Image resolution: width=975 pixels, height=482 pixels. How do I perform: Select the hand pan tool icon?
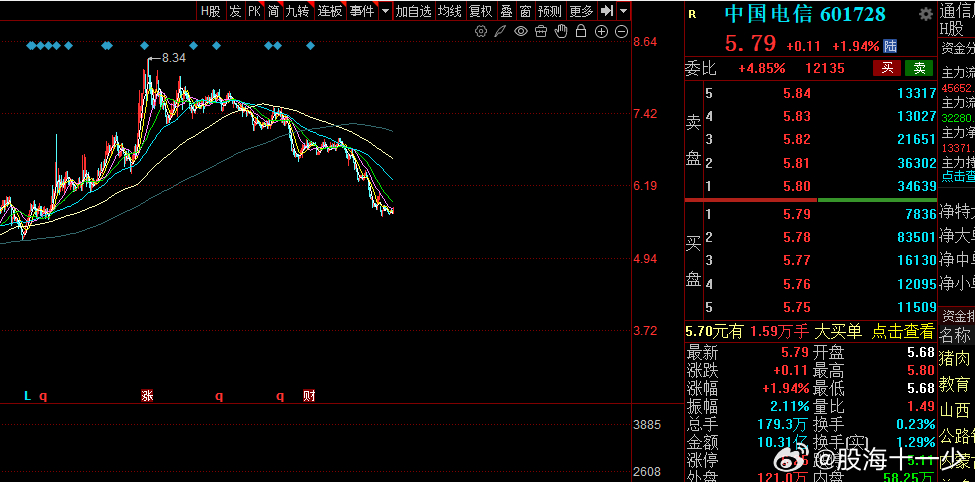click(x=561, y=30)
